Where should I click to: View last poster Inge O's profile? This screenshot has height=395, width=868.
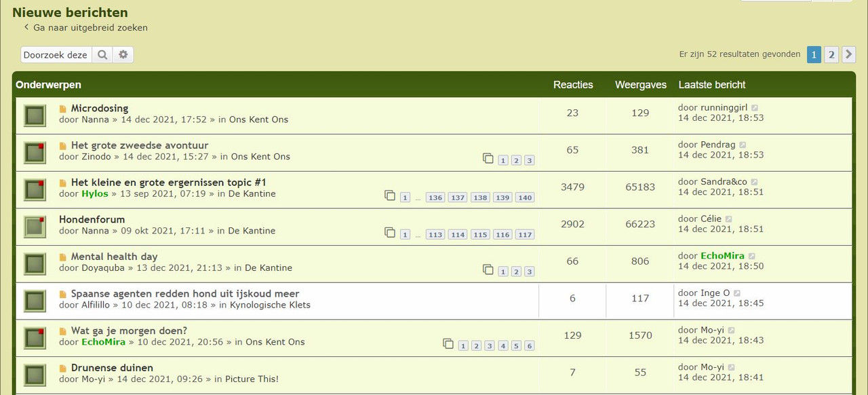pos(715,293)
